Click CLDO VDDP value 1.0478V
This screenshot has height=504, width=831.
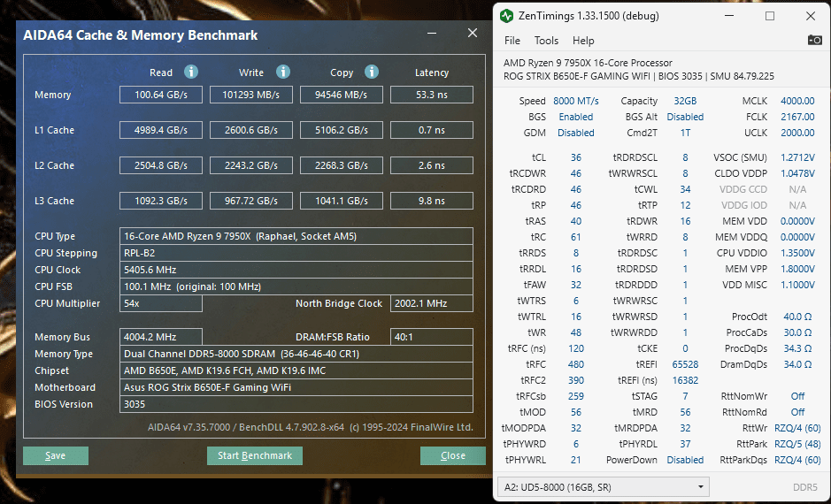point(797,173)
